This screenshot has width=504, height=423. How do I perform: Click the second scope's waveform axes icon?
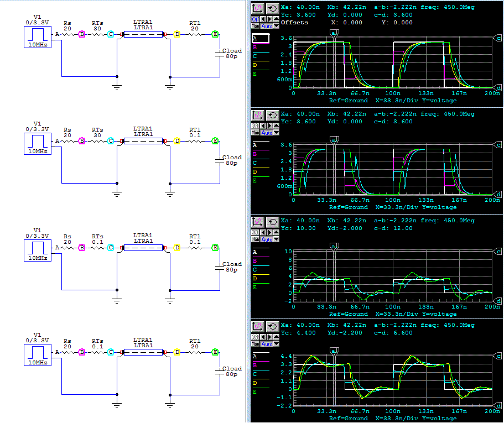point(257,116)
